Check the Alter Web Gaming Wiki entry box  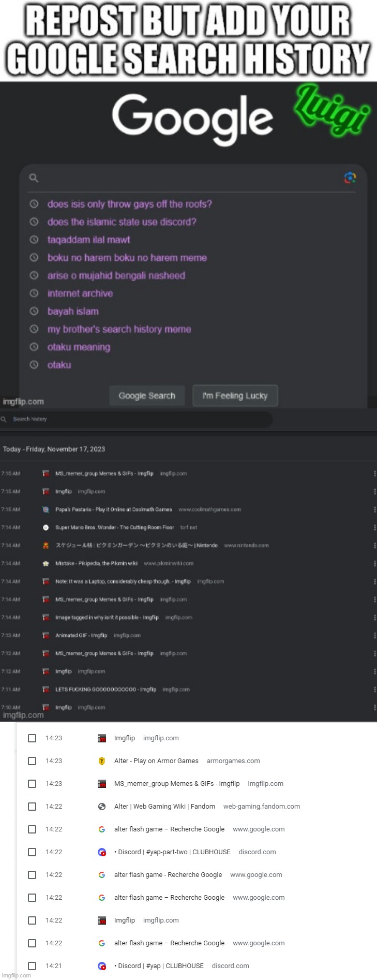(x=32, y=807)
